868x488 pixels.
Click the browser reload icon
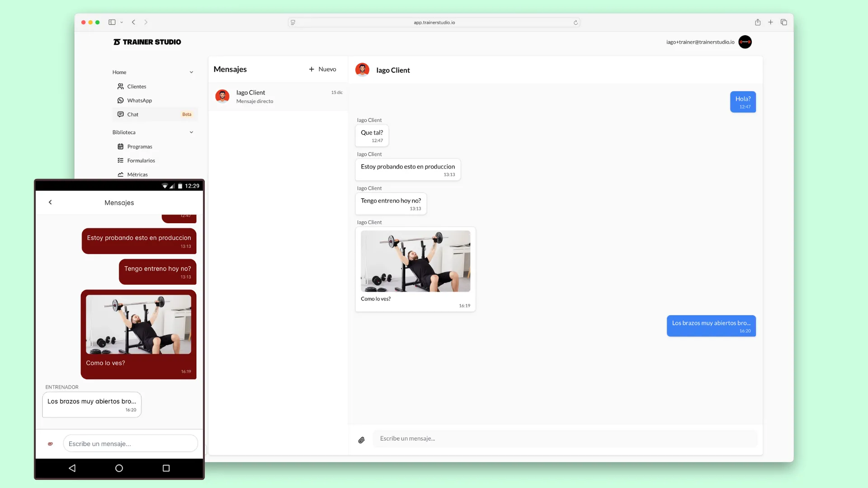click(576, 23)
